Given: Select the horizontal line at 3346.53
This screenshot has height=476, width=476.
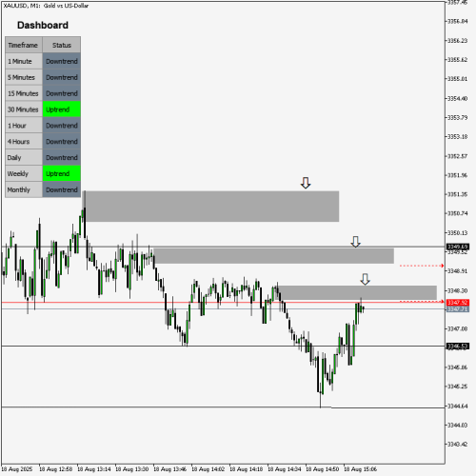Looking at the screenshot, I should tap(223, 347).
